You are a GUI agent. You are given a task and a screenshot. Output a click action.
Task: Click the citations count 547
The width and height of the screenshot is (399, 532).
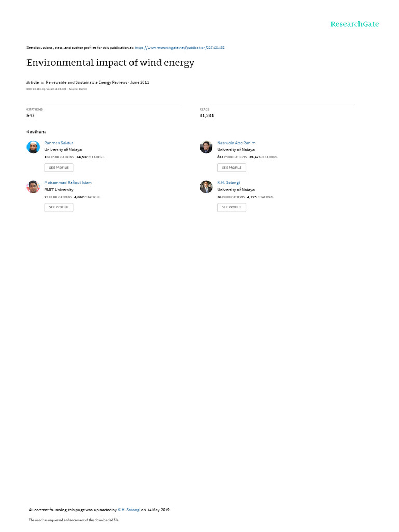tap(31, 116)
